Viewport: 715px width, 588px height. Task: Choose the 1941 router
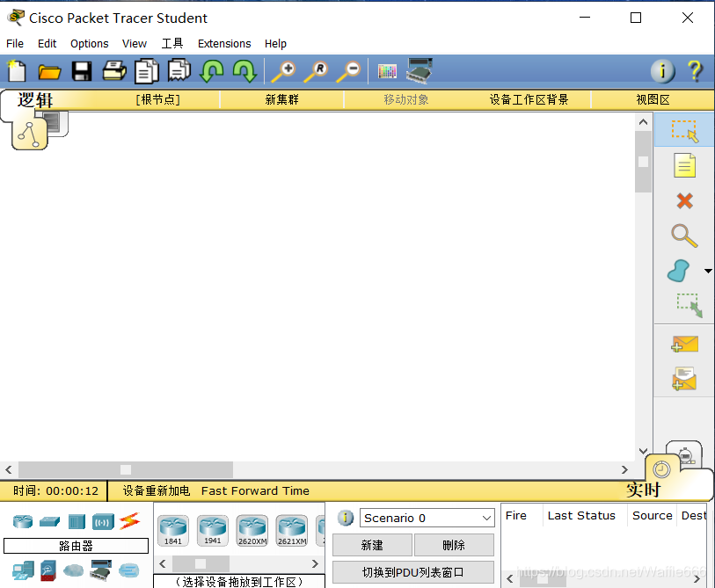[x=213, y=531]
